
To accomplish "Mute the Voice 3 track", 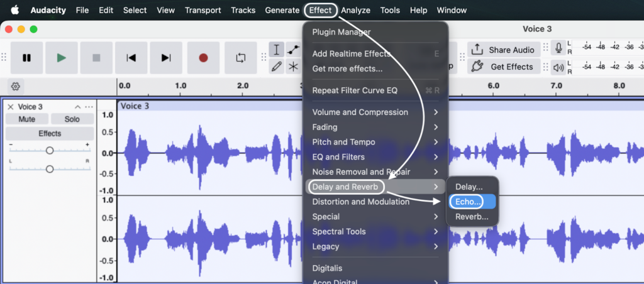I will pyautogui.click(x=26, y=119).
